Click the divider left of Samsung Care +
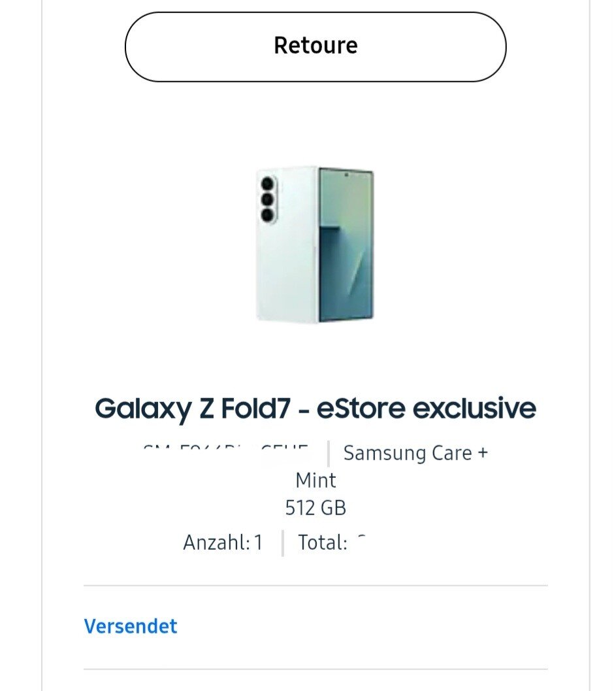Screen dimensions: 616x691 point(328,453)
